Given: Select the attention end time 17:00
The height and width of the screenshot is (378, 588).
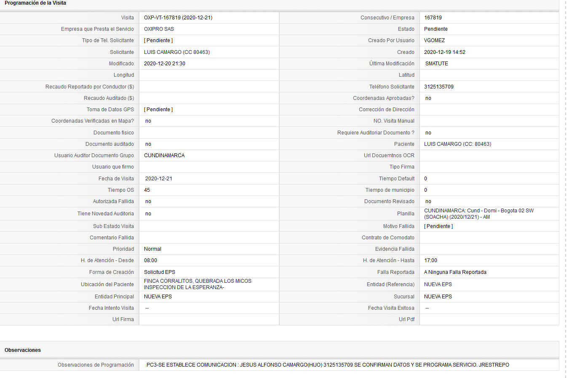Looking at the screenshot, I should tap(430, 260).
